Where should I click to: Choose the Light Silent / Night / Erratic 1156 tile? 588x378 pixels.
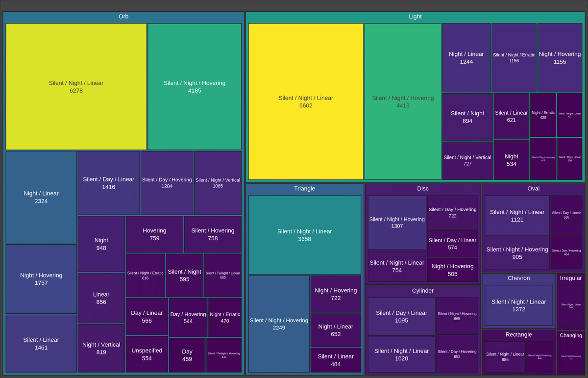tap(514, 58)
